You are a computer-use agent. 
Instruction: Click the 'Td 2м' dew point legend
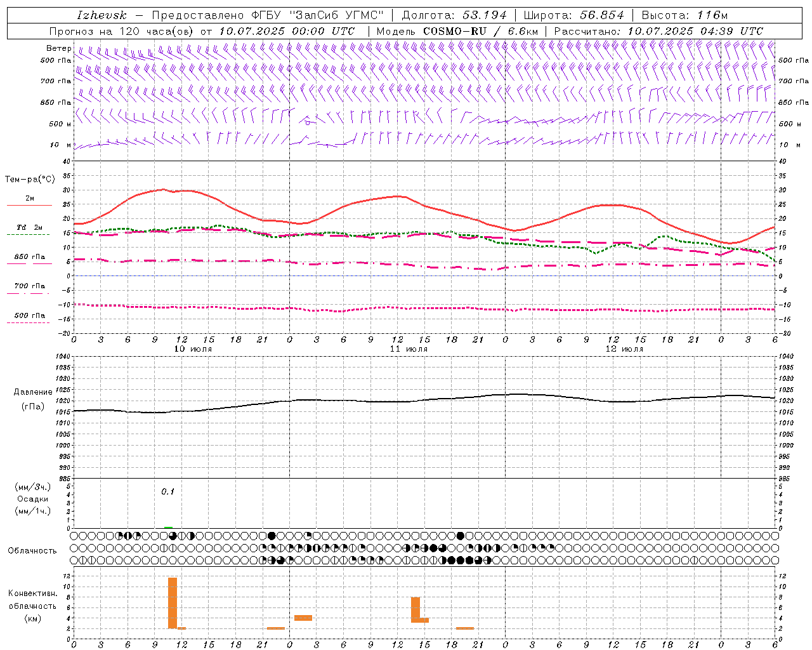[29, 227]
